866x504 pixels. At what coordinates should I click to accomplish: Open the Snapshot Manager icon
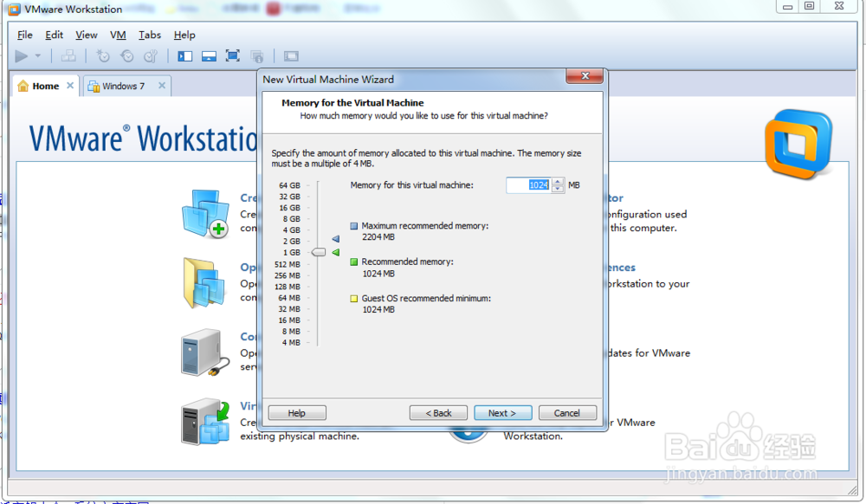coord(152,55)
